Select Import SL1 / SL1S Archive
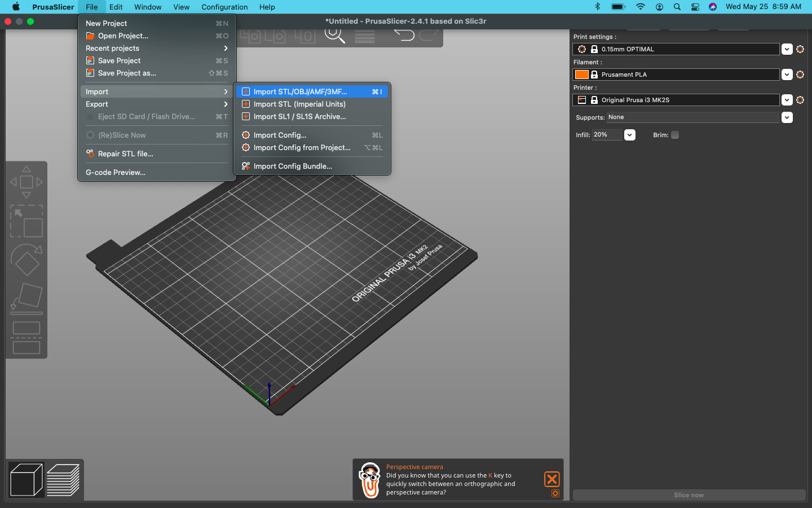Screen dimensions: 812x508 tap(312, 116)
